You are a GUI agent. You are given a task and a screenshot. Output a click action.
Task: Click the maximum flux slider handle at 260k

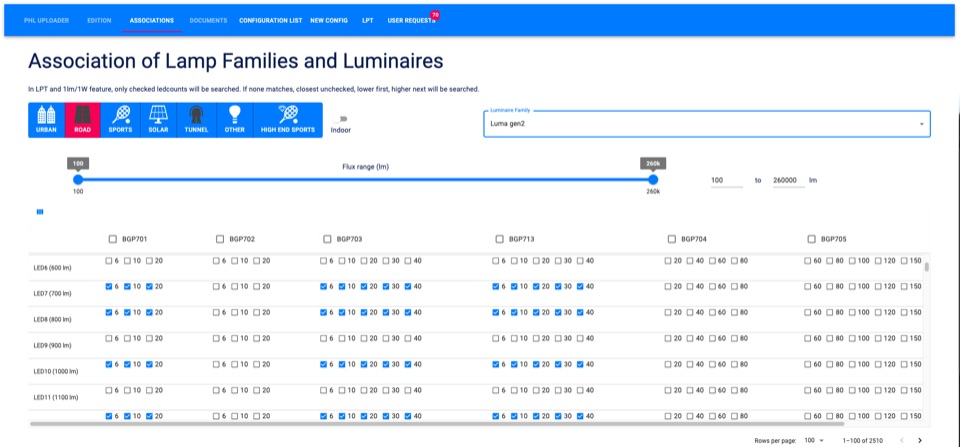(653, 179)
